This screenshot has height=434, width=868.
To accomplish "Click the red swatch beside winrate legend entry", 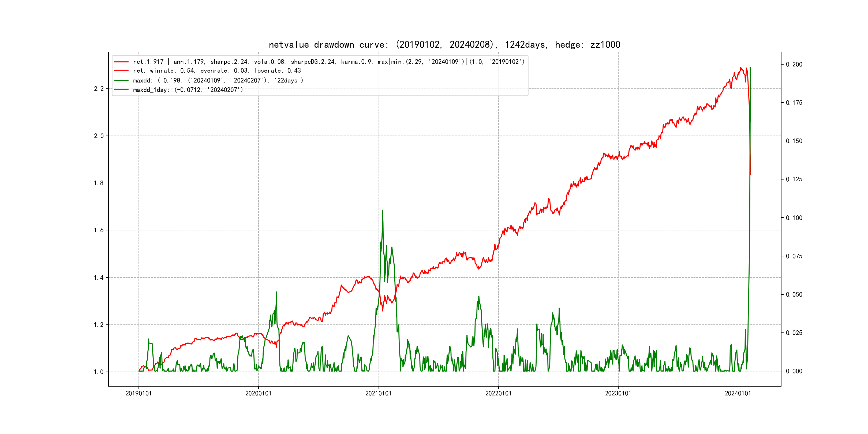I will pyautogui.click(x=121, y=71).
